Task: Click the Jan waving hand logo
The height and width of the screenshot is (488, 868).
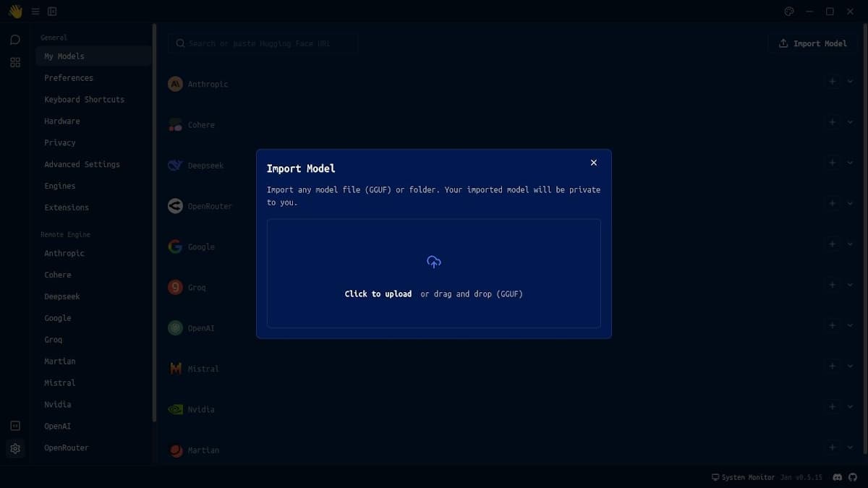Action: click(15, 12)
